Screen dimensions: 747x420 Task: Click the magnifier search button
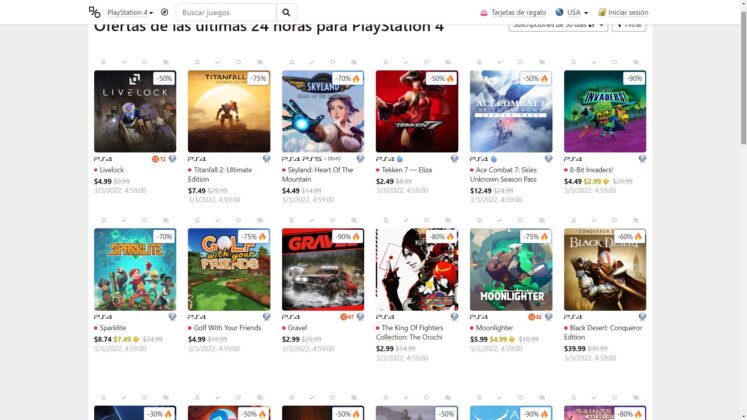(286, 12)
